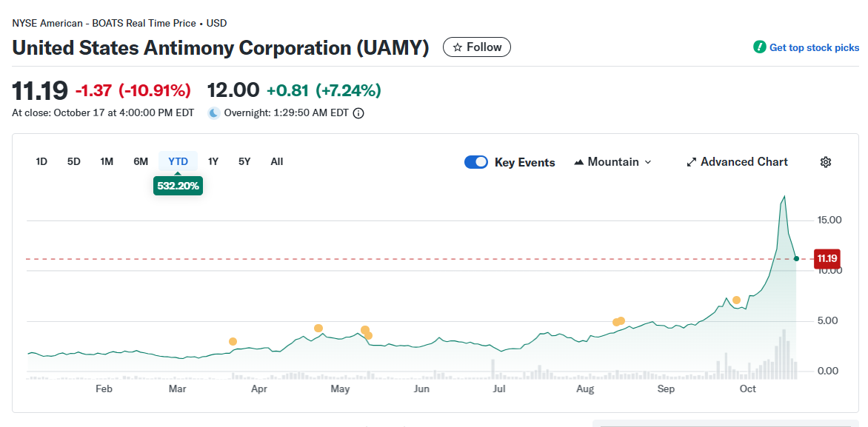This screenshot has width=868, height=427.
Task: Switch chart to the 5Y range
Action: tap(244, 161)
